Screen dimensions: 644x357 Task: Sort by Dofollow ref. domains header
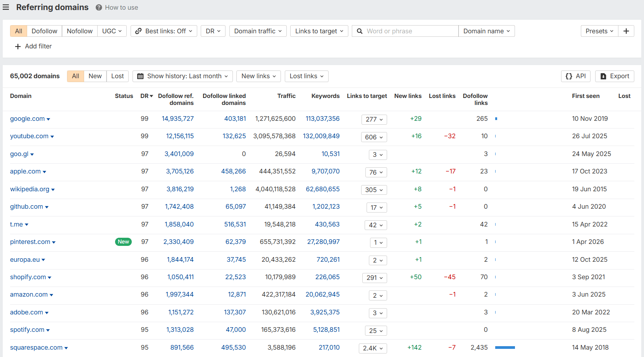point(176,100)
